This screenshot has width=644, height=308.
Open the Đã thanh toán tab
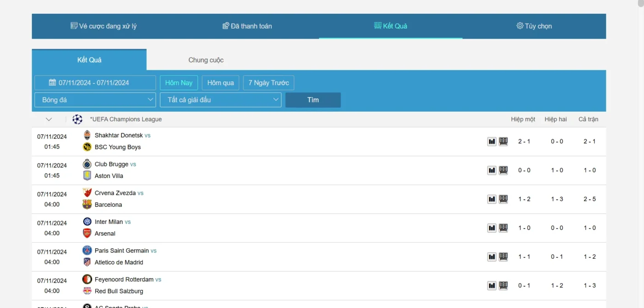click(x=247, y=26)
